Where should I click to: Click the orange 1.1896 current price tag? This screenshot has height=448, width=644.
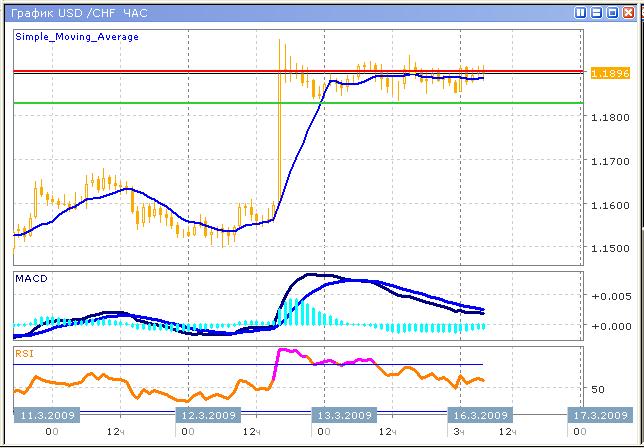[611, 74]
